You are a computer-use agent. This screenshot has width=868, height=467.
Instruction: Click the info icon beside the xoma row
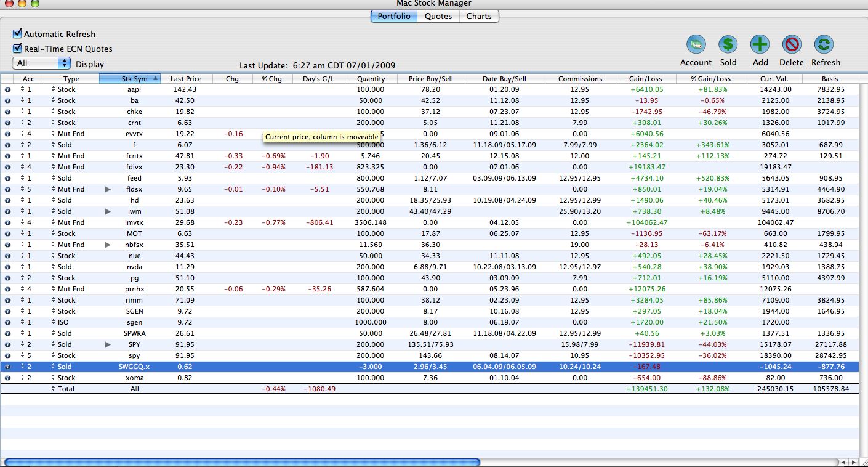pyautogui.click(x=6, y=378)
